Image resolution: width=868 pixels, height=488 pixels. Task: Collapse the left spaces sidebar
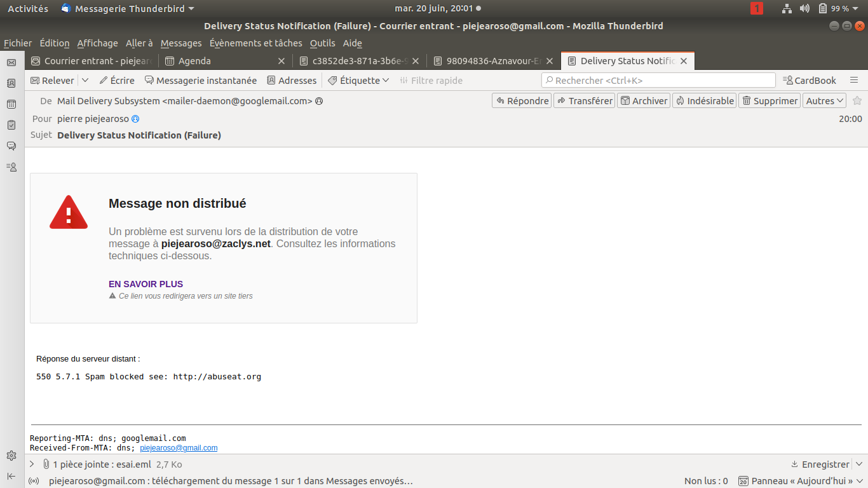point(11,476)
